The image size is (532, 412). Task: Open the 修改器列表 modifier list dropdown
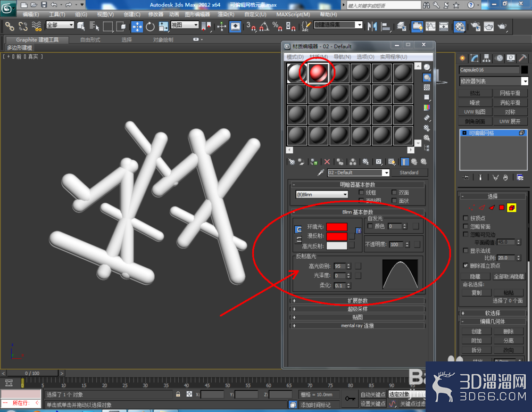pos(494,81)
